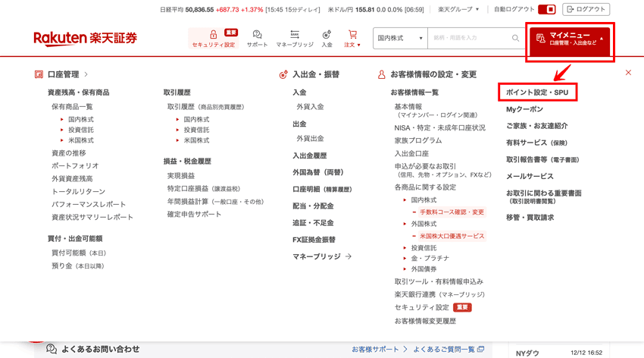Select 米国株式 under 取引履歴
The image size is (644, 358).
tap(196, 140)
